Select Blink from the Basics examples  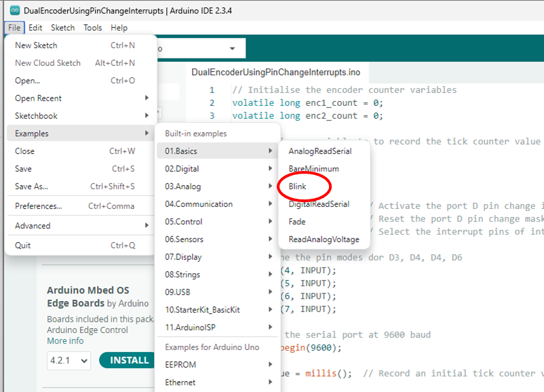[x=297, y=187]
